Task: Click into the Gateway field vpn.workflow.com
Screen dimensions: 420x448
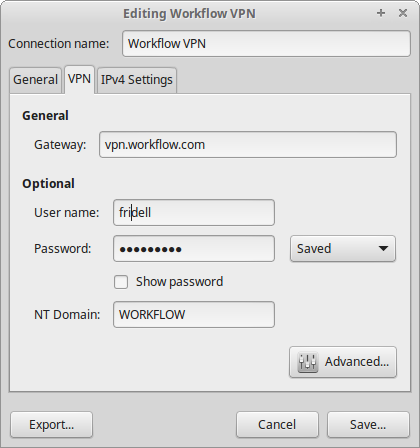Action: point(248,145)
